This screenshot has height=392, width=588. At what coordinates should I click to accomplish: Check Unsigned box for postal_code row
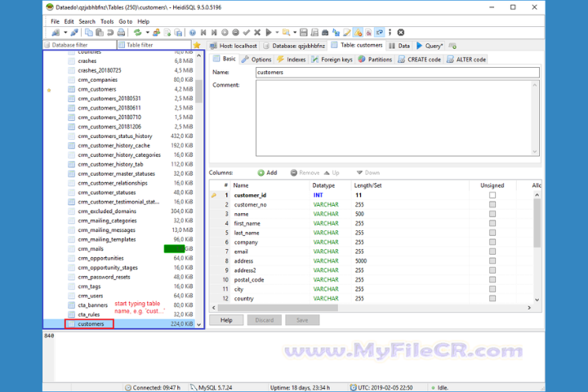[x=492, y=279]
